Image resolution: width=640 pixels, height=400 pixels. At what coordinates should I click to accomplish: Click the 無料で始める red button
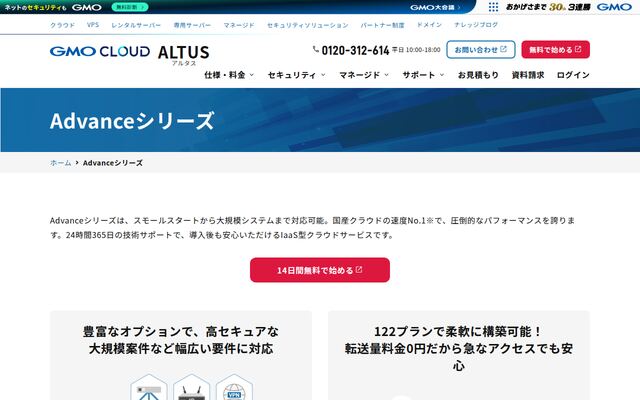pyautogui.click(x=555, y=49)
